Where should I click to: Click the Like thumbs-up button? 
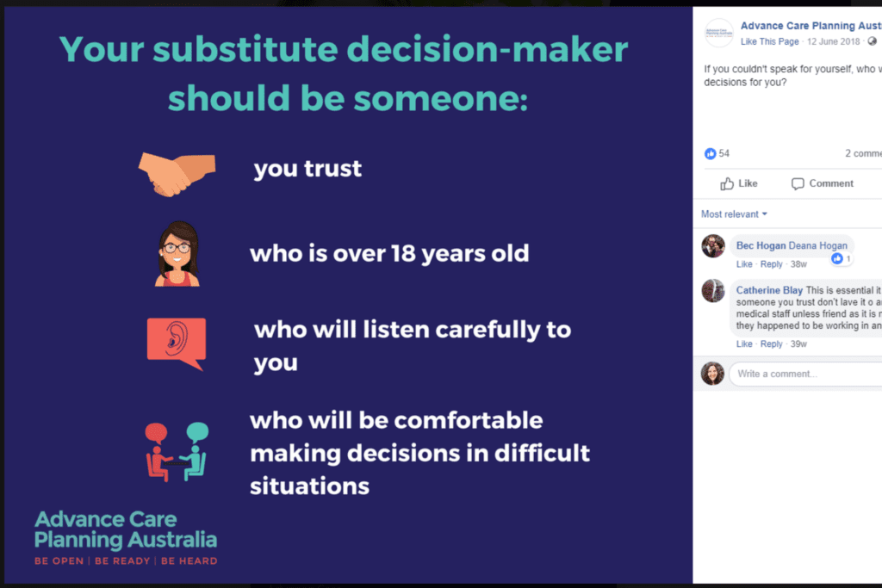point(738,184)
